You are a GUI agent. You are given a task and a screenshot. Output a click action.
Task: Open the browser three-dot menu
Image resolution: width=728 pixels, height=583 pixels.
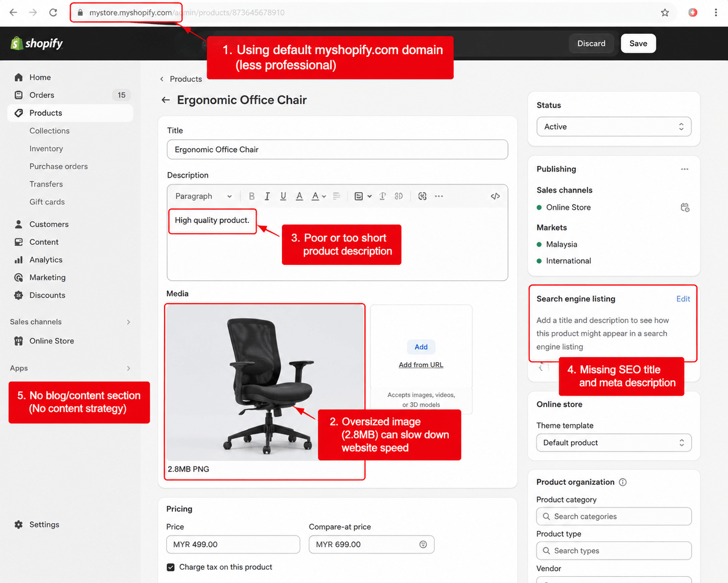[716, 12]
